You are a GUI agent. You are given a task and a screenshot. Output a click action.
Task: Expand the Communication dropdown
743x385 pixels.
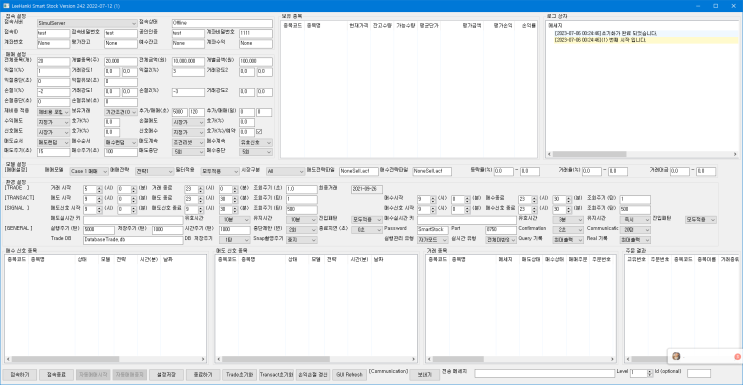pyautogui.click(x=635, y=229)
